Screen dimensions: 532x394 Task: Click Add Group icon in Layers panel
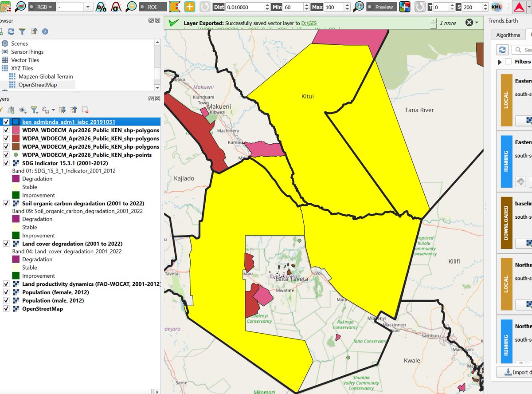tap(12, 110)
